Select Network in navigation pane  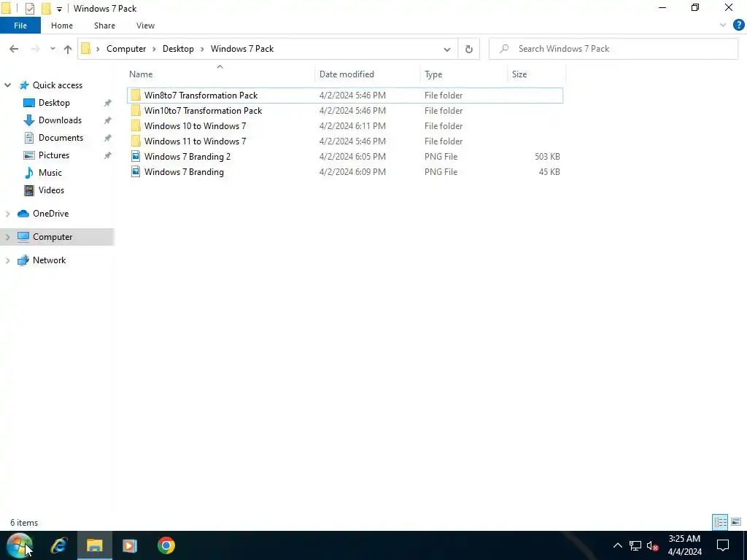pos(49,260)
